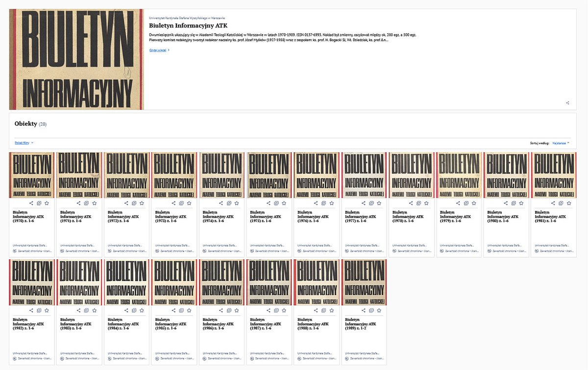Open the cover thumbnail of the (1980) issue
The height and width of the screenshot is (370, 588).
pyautogui.click(x=507, y=175)
